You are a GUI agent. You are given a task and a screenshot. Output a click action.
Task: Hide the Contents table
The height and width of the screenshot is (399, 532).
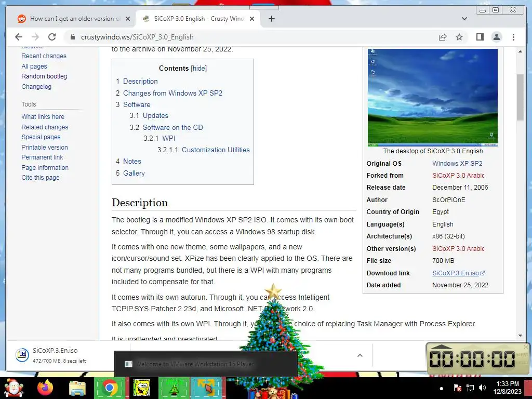click(x=198, y=68)
